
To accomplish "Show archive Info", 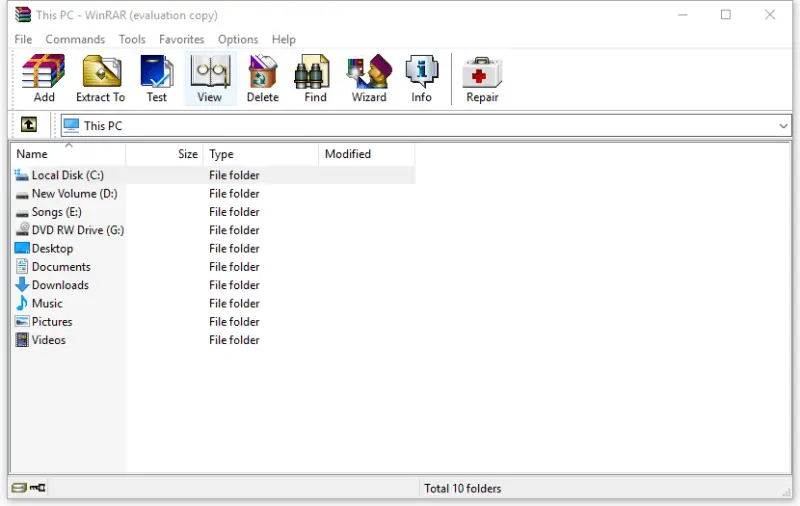I will tap(421, 79).
